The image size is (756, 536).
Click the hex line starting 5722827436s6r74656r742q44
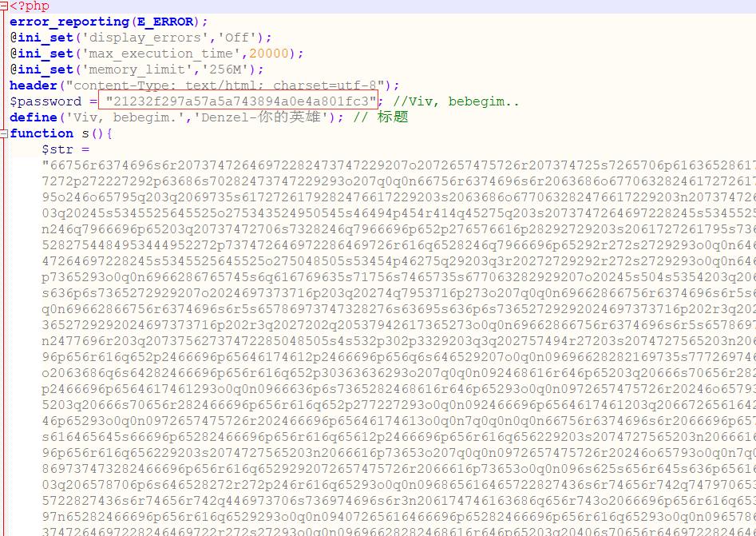click(398, 499)
